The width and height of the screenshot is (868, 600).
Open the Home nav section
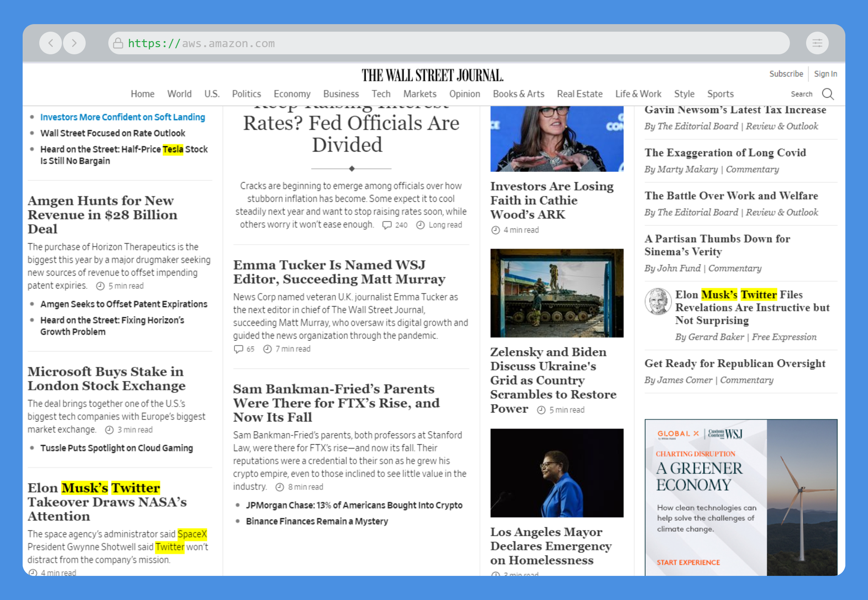(142, 94)
